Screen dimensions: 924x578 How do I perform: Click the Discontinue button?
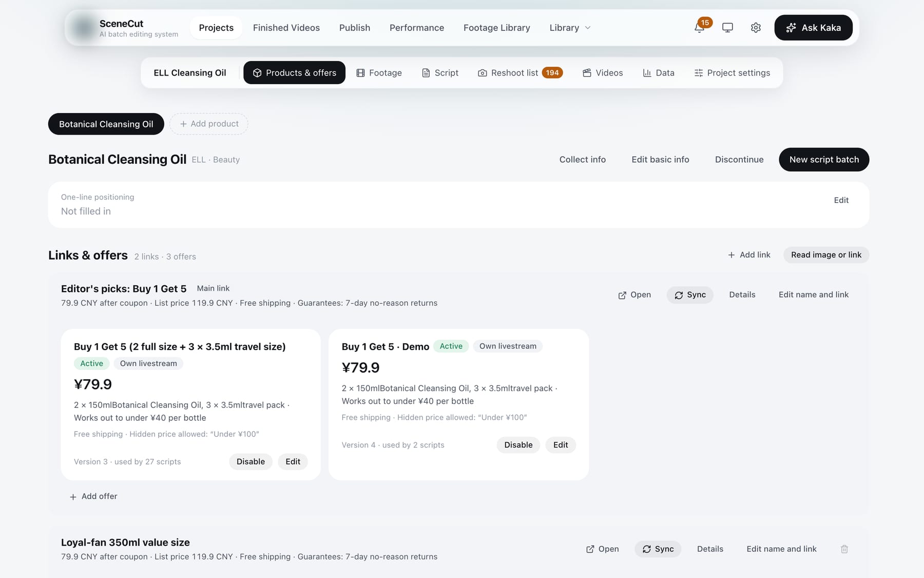pyautogui.click(x=739, y=160)
